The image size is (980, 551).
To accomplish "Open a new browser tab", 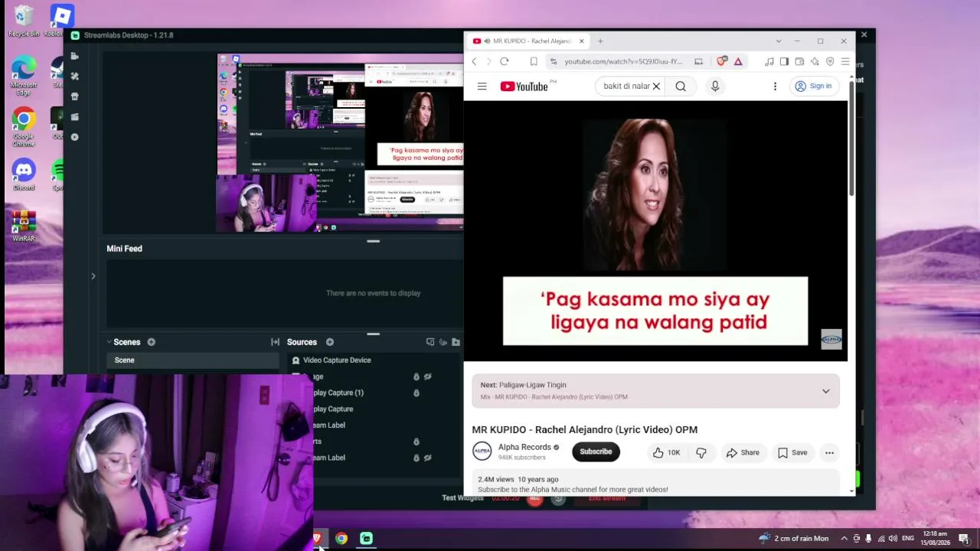I will click(x=600, y=41).
